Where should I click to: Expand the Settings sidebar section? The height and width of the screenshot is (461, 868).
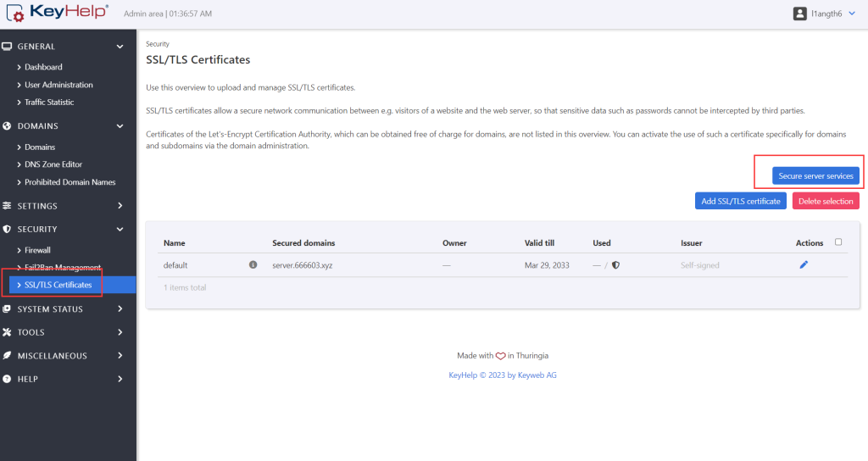point(68,206)
